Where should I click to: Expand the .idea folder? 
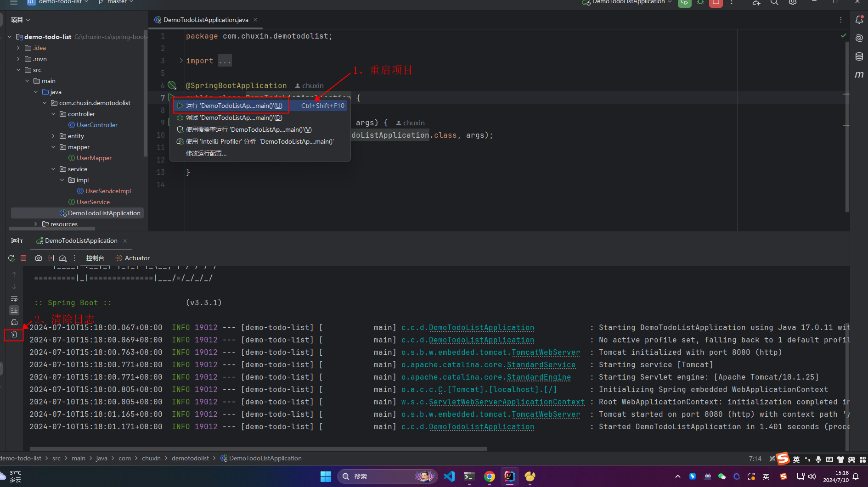tap(18, 48)
